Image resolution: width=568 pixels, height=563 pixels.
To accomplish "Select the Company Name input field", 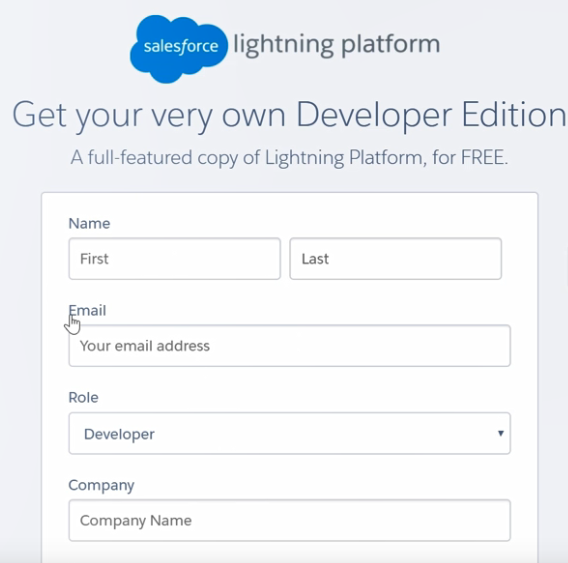I will coord(290,520).
